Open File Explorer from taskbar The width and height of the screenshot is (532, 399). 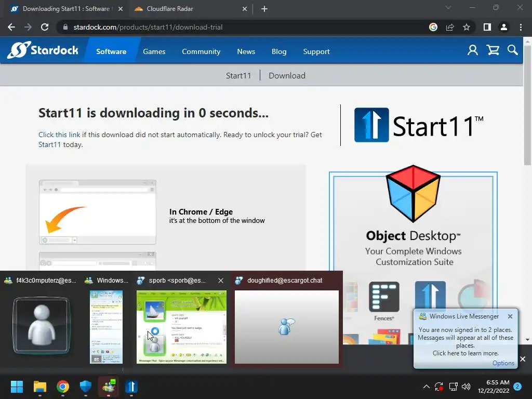pyautogui.click(x=39, y=387)
